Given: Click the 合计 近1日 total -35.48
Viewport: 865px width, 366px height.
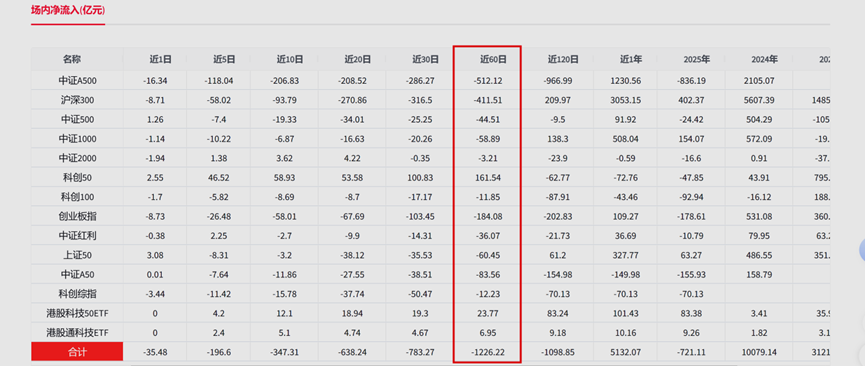Looking at the screenshot, I should [154, 352].
